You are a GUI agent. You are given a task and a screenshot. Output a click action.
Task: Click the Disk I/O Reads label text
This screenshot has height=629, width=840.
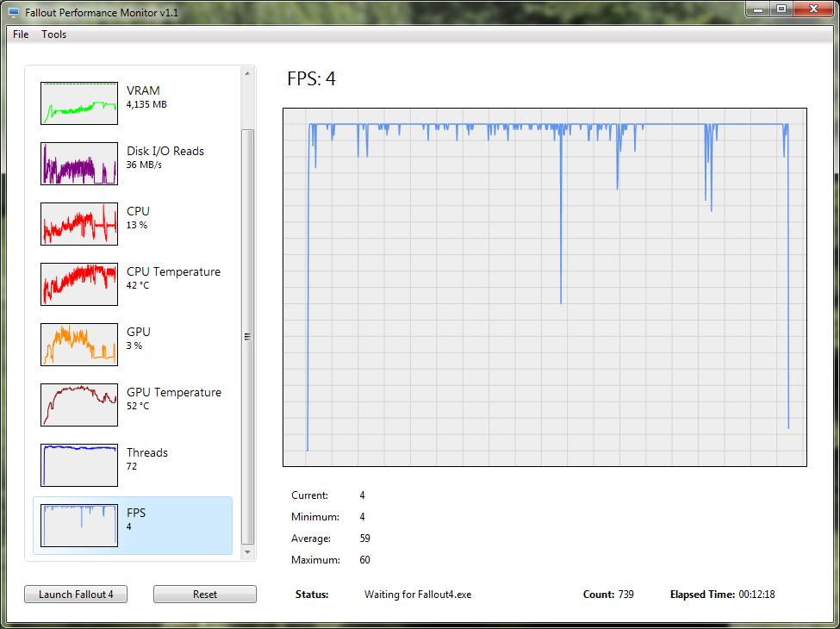pos(165,151)
